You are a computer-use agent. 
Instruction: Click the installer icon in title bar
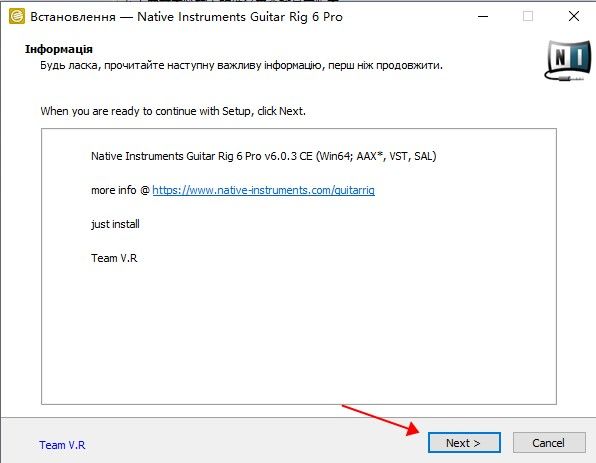pyautogui.click(x=17, y=16)
